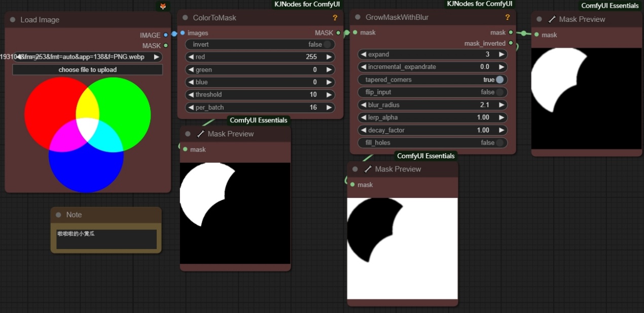Collapse the GrowMaskWithBlur node via title dot
644x313 pixels.
coord(357,17)
